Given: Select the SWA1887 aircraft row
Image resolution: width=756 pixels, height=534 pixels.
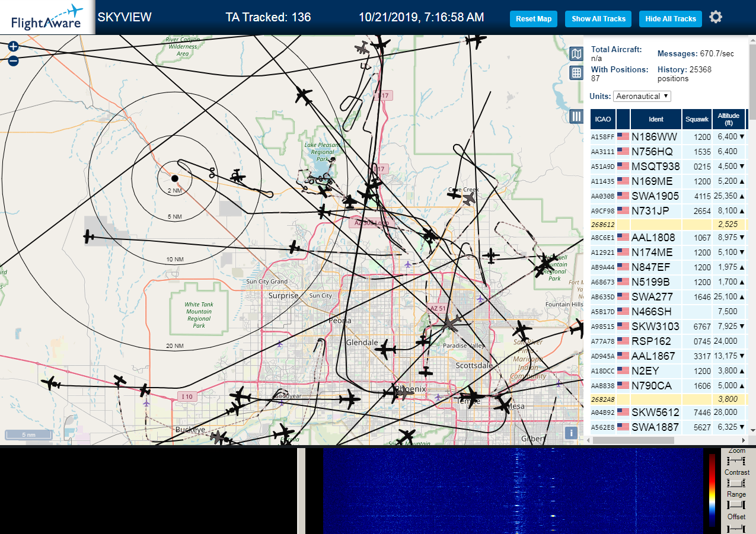Looking at the screenshot, I should click(669, 427).
